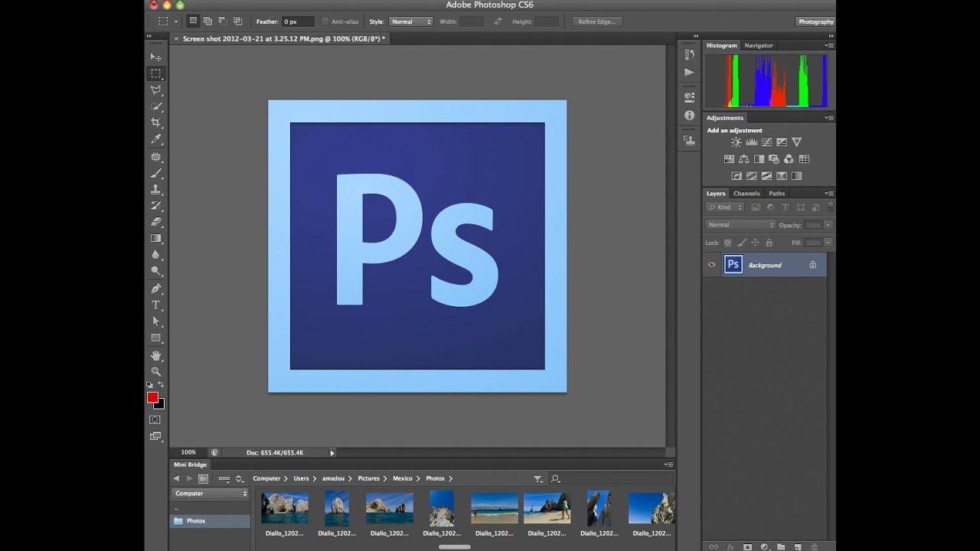The image size is (980, 551).
Task: Select the Clone Stamp tool
Action: pyautogui.click(x=155, y=189)
